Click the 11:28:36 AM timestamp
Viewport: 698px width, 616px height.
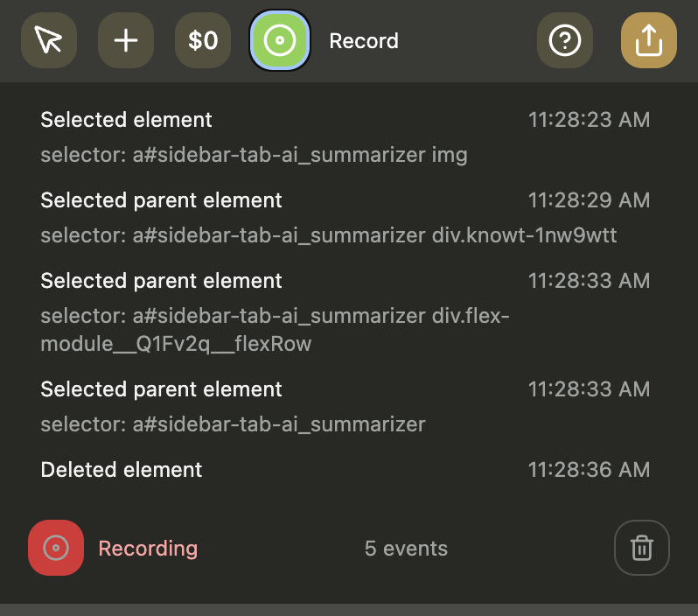click(589, 470)
